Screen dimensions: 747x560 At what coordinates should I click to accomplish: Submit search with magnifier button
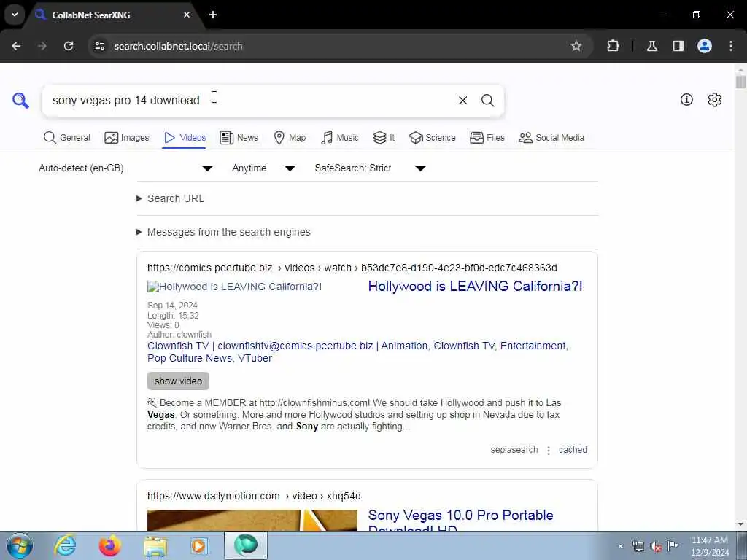click(x=487, y=101)
